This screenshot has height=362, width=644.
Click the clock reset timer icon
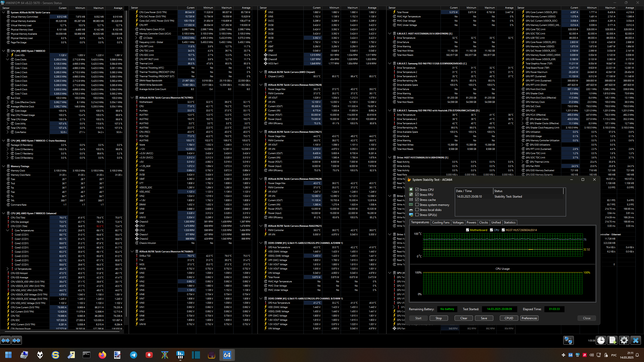pyautogui.click(x=601, y=340)
